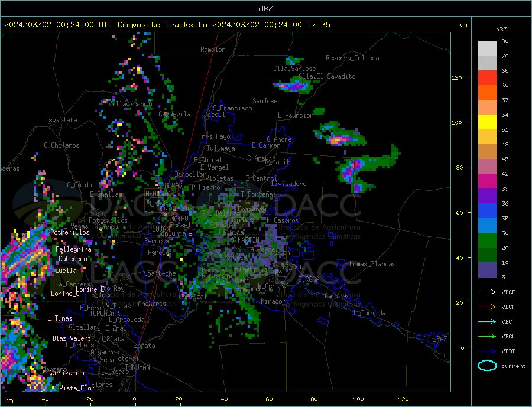Click the dBZ title at the top
Screen dimensions: 532x407
click(265, 9)
